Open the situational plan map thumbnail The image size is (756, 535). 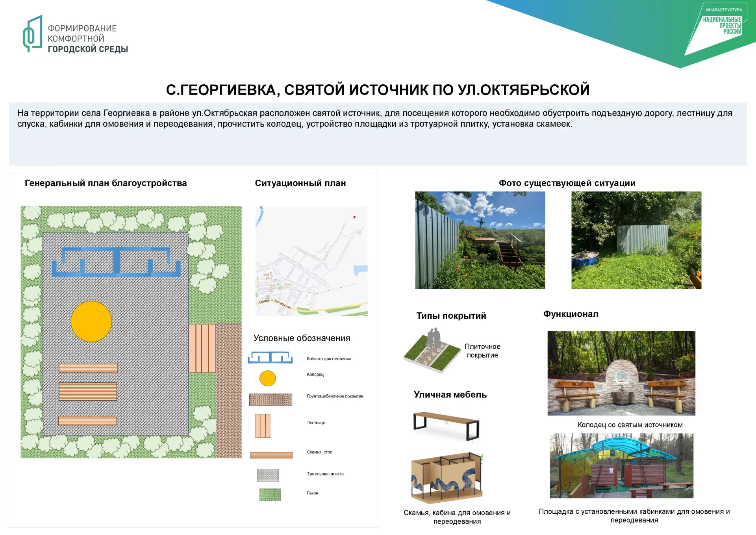coord(311,261)
